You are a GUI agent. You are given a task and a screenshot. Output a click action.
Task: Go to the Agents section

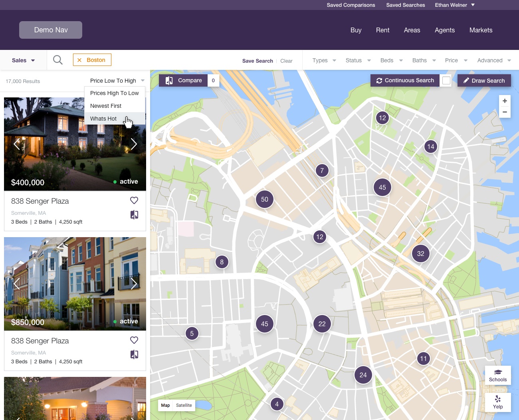coord(445,30)
